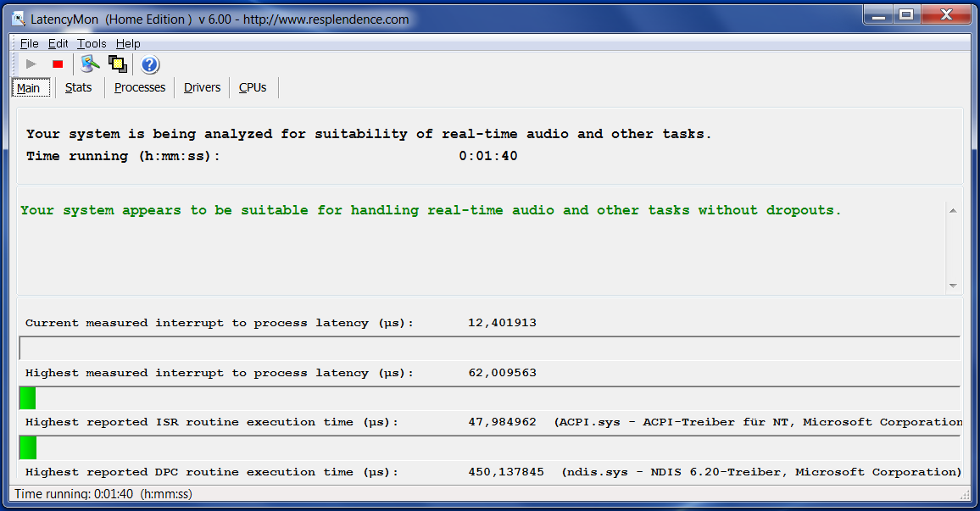The image size is (980, 511).
Task: Switch to the Stats tab
Action: click(x=78, y=87)
